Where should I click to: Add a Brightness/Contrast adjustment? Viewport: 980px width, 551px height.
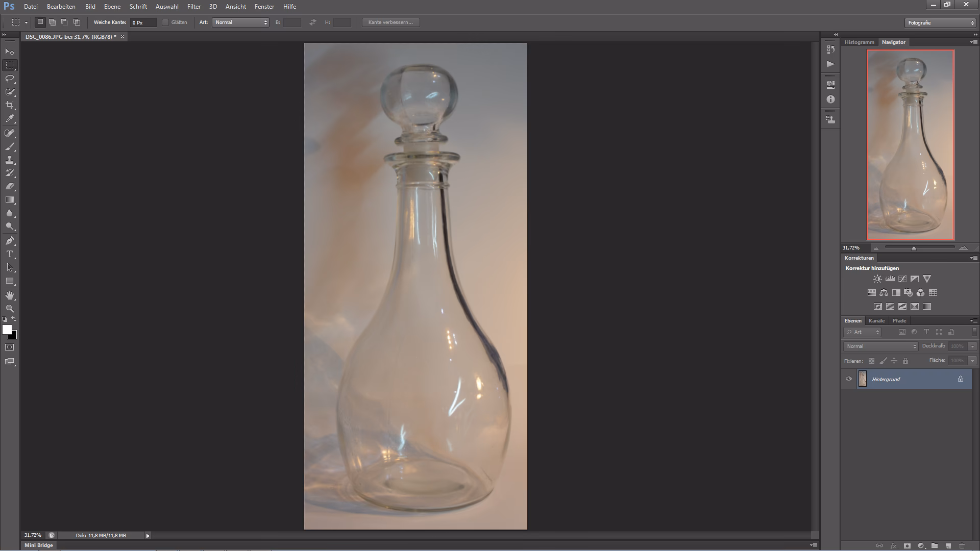pyautogui.click(x=877, y=279)
